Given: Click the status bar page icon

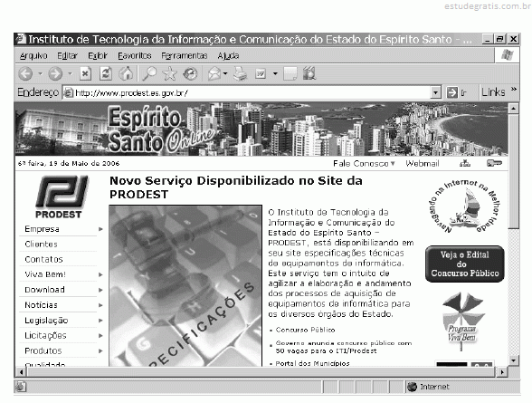Looking at the screenshot, I should click(21, 387).
